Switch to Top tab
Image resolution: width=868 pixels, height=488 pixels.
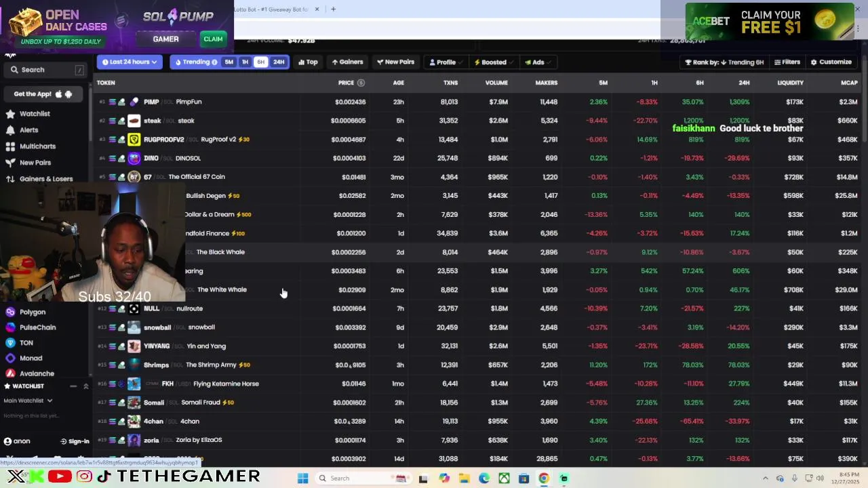(x=308, y=62)
